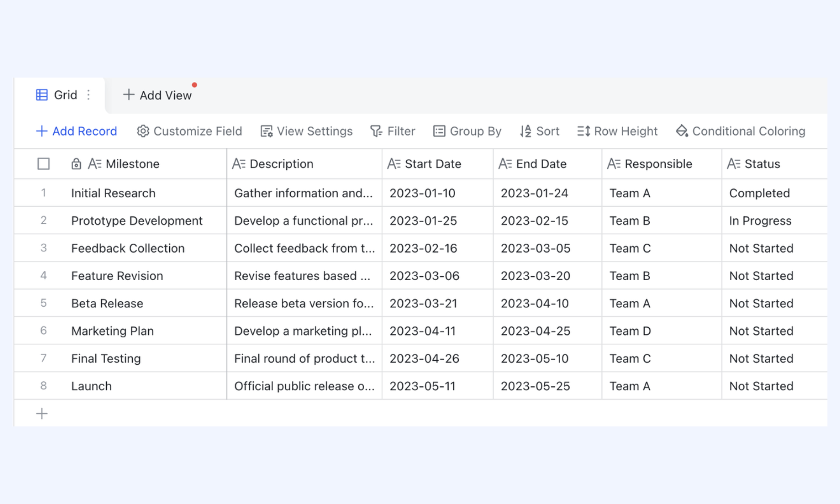Click the Team D cell
840x504 pixels.
tap(662, 331)
